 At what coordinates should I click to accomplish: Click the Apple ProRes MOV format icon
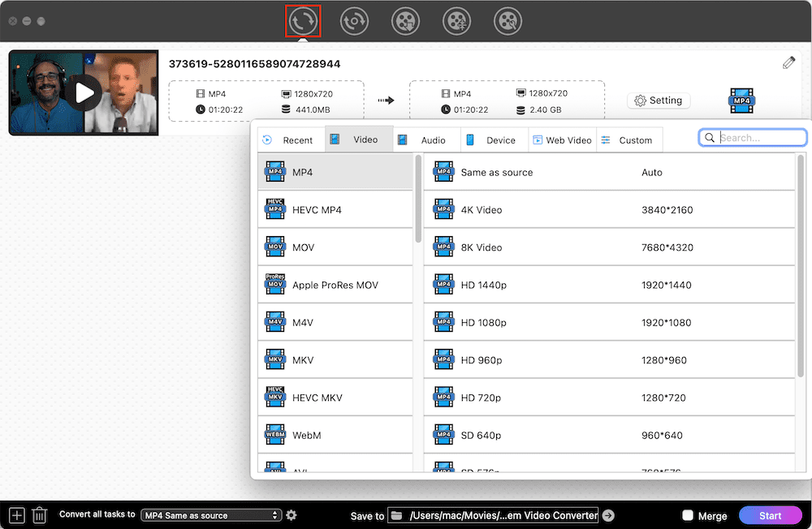(x=275, y=284)
